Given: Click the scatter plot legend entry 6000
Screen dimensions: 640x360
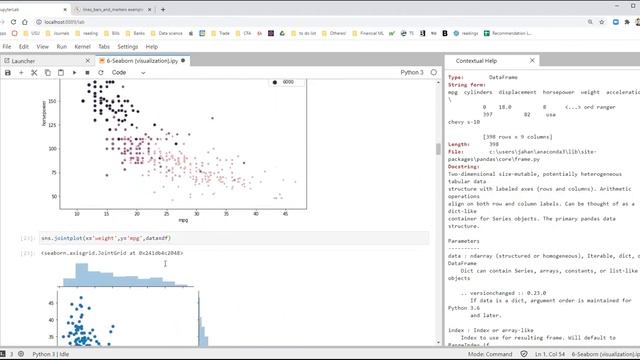Looking at the screenshot, I should click(x=283, y=82).
